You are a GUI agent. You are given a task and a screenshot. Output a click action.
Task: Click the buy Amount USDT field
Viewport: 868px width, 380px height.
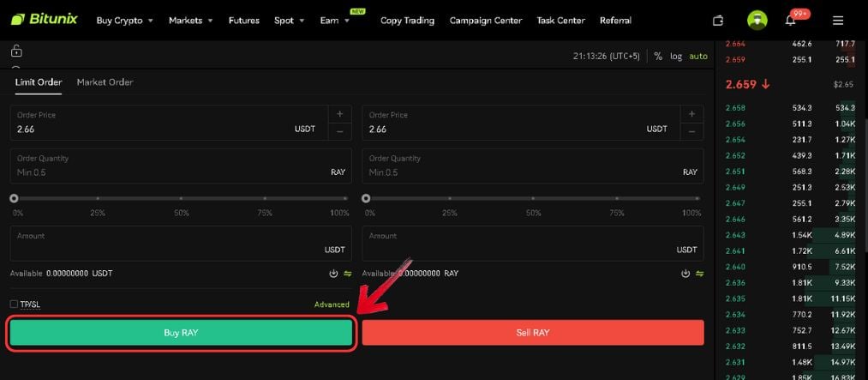[181, 243]
